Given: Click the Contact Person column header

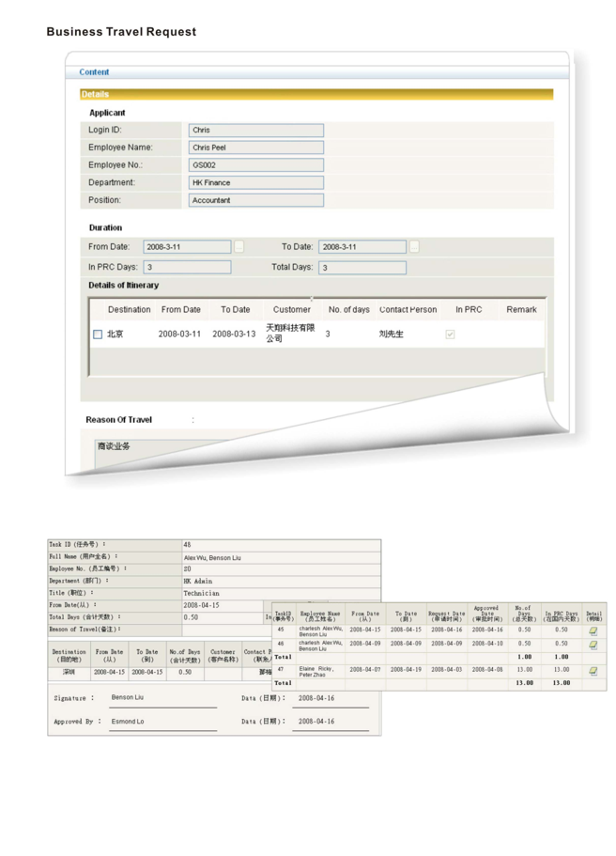Looking at the screenshot, I should point(408,309).
